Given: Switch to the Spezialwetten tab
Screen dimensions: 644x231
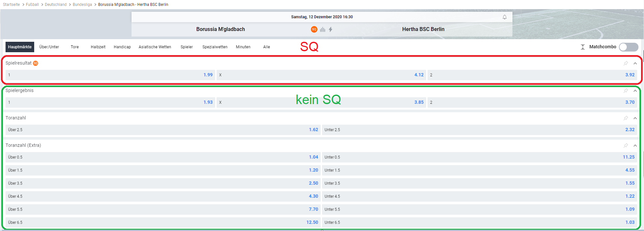Looking at the screenshot, I should (x=215, y=47).
